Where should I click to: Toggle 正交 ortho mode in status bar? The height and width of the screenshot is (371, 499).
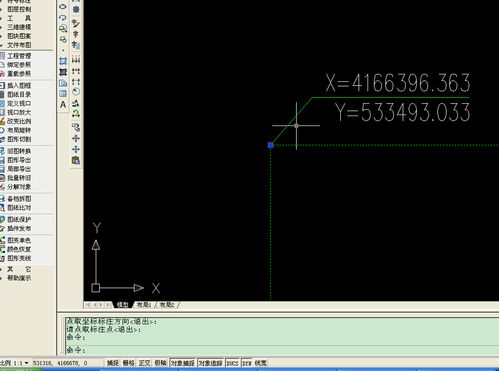pyautogui.click(x=144, y=363)
